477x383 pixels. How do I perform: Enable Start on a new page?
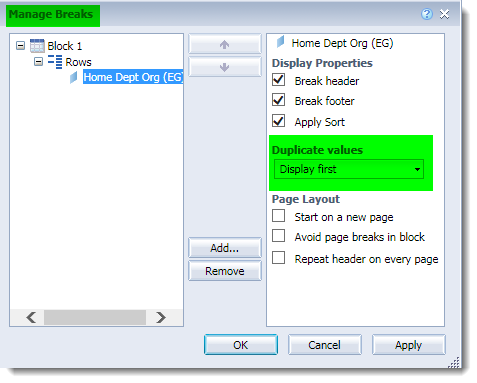point(278,216)
